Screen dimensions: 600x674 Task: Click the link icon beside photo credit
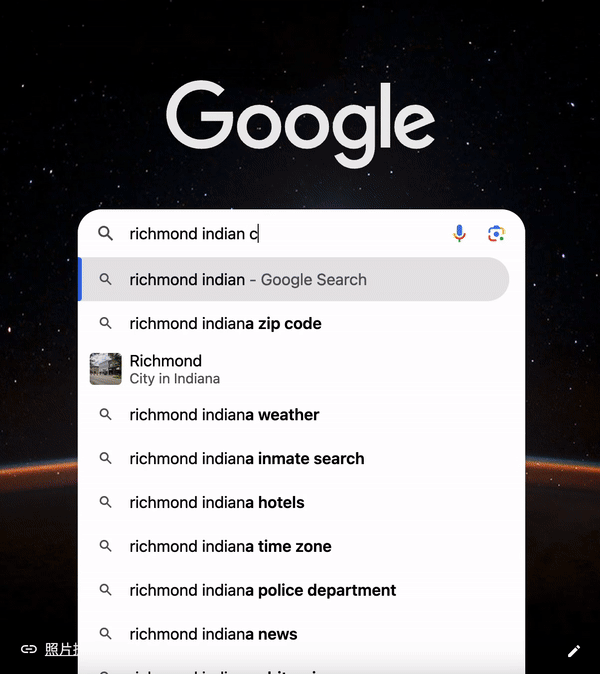pos(29,650)
